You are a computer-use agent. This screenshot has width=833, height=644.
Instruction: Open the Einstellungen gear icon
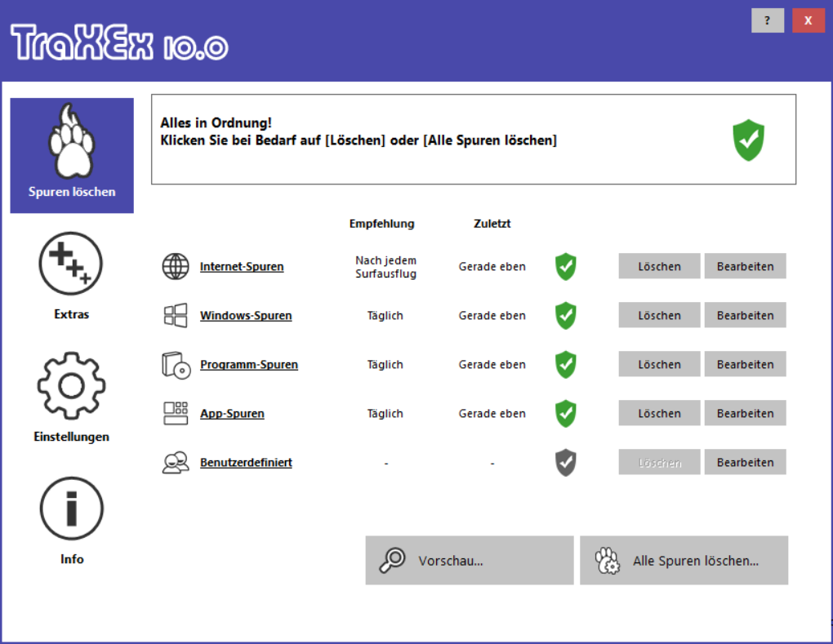[71, 385]
